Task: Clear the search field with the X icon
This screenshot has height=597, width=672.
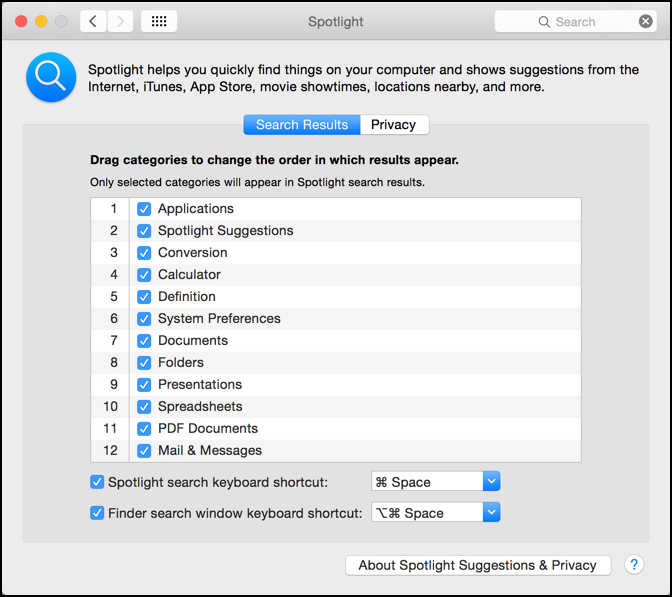Action: click(645, 21)
